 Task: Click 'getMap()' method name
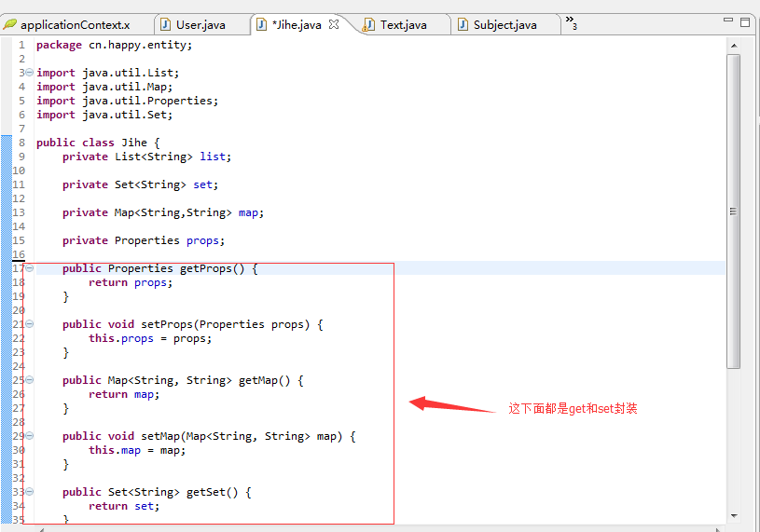click(264, 380)
